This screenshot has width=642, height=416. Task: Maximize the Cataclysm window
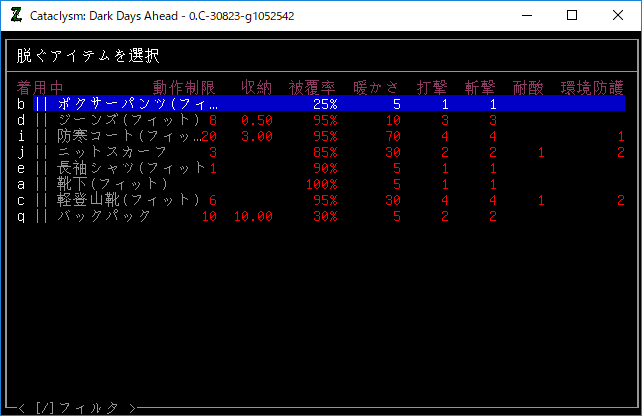[x=572, y=15]
